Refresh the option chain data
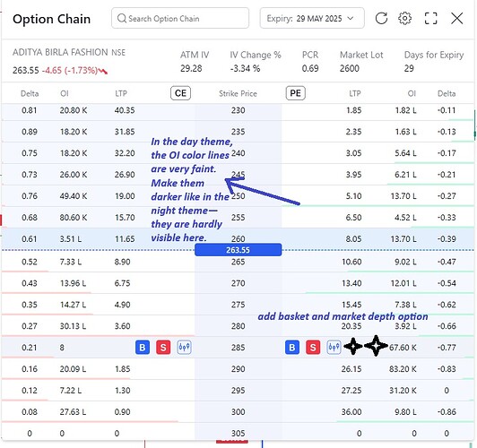The height and width of the screenshot is (448, 477). (x=381, y=18)
